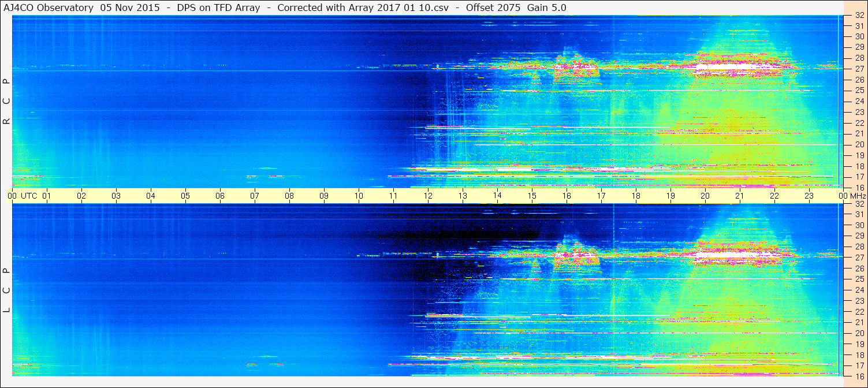The height and width of the screenshot is (388, 868).
Task: Select the 11 hour marker
Action: (393, 196)
